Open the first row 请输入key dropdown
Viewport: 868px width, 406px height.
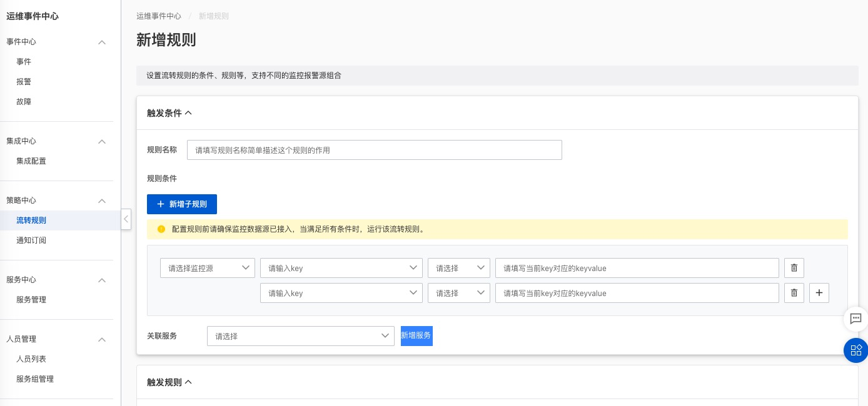coord(341,268)
